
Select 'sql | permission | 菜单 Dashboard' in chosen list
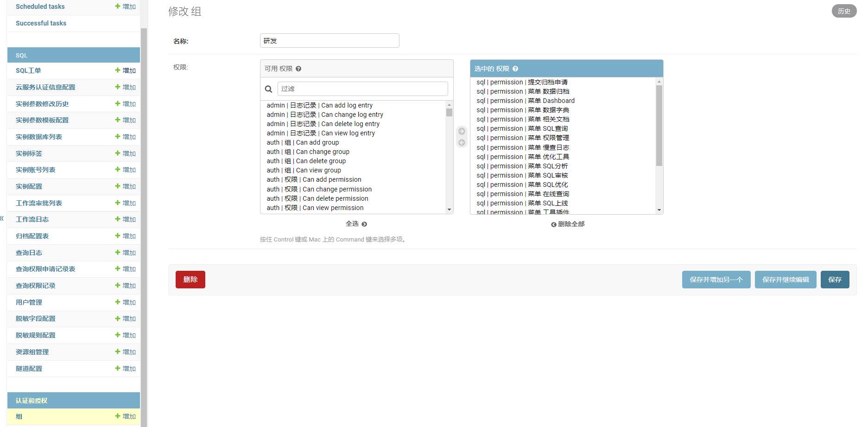[525, 101]
